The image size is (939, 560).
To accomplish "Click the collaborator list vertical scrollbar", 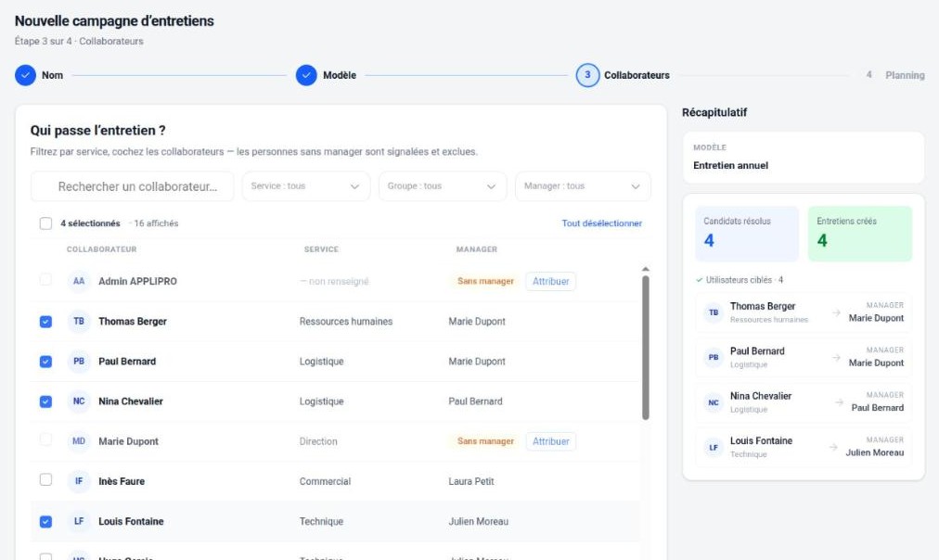I will click(646, 348).
